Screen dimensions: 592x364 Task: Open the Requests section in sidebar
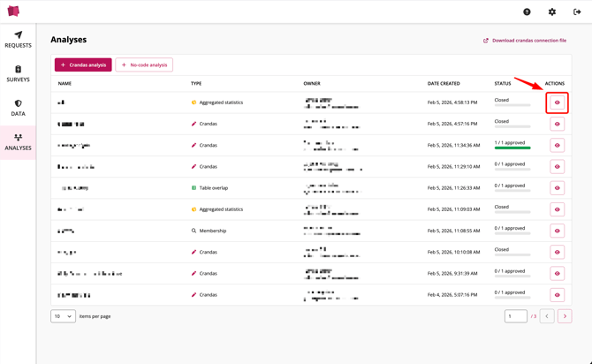pos(18,40)
